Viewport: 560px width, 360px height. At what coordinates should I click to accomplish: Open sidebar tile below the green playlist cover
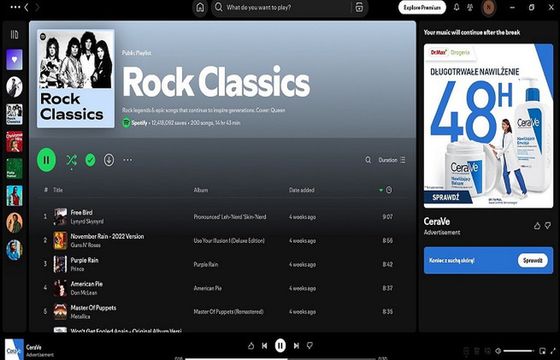14,196
